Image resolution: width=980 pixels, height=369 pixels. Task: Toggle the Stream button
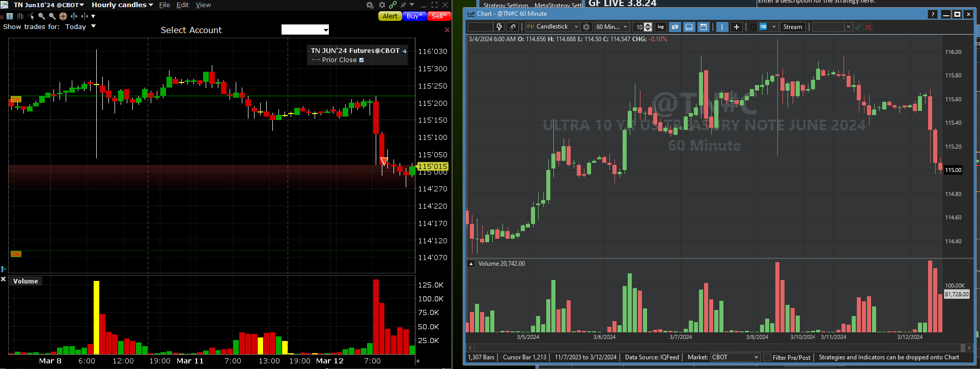[792, 27]
